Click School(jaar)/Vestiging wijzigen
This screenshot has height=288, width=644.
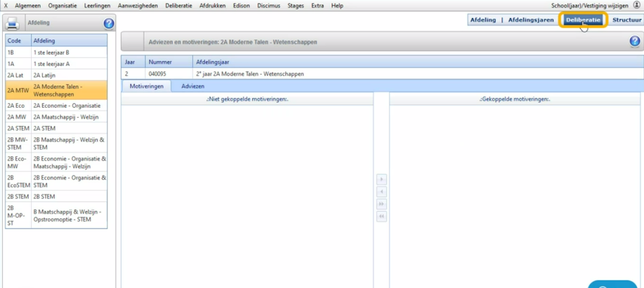pos(590,5)
